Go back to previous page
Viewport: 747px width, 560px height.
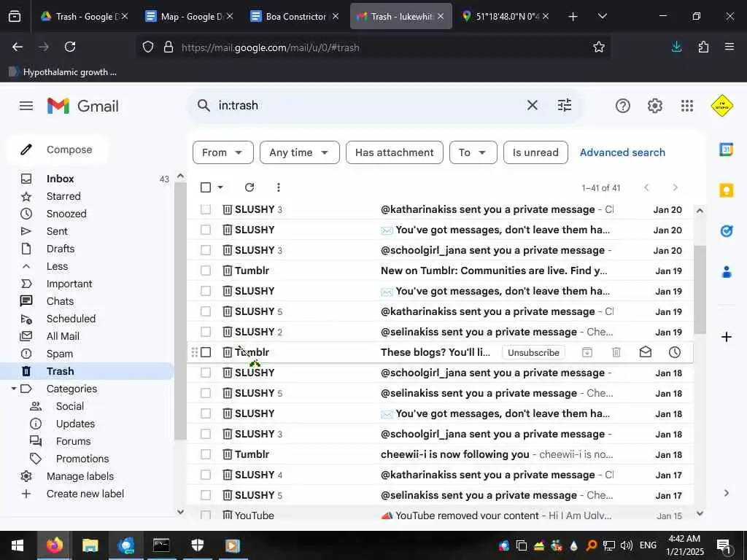[x=18, y=47]
